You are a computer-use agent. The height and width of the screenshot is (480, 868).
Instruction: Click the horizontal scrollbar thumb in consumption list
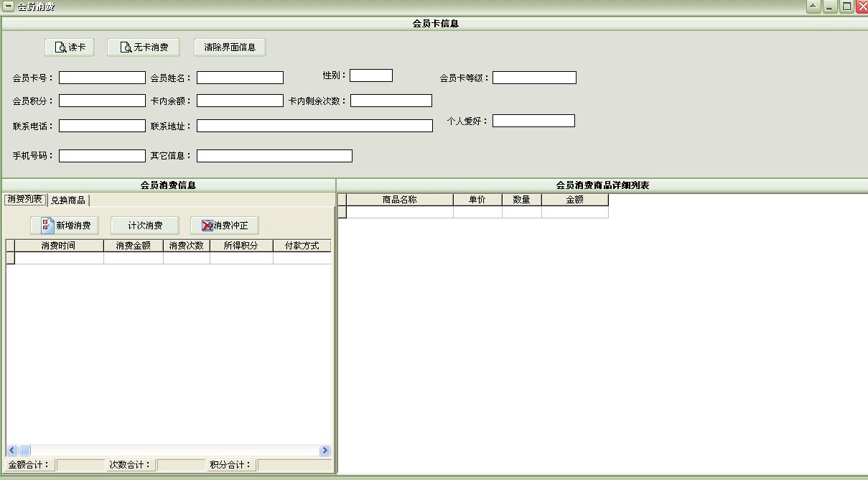coord(24,451)
